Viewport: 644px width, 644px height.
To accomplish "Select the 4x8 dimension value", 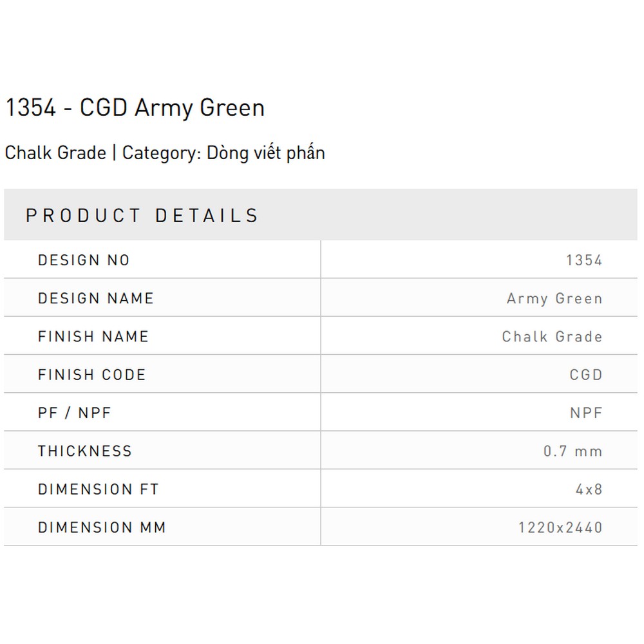I will pyautogui.click(x=589, y=489).
